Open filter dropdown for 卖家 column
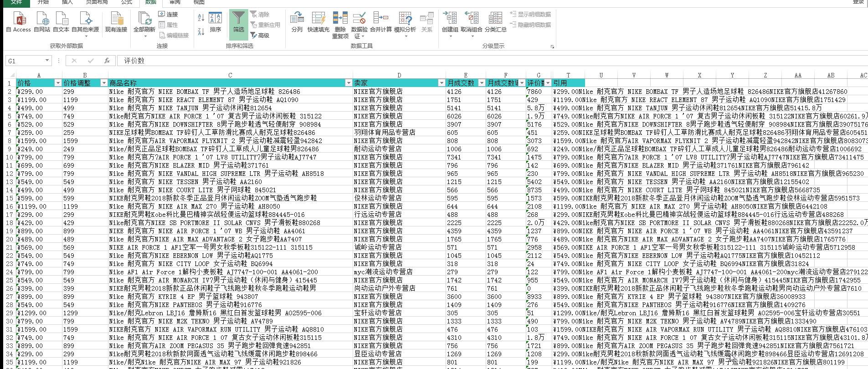The height and width of the screenshot is (369, 868). point(442,83)
